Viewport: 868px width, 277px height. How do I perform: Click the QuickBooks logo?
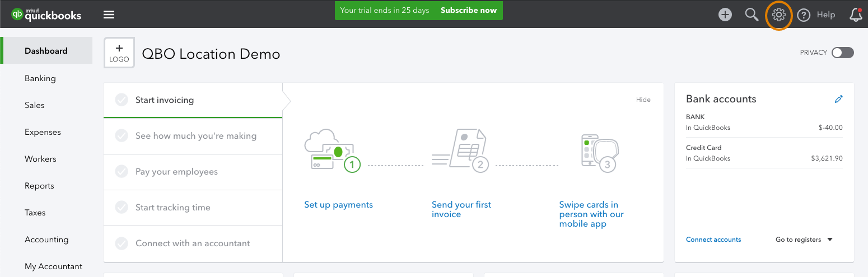46,14
